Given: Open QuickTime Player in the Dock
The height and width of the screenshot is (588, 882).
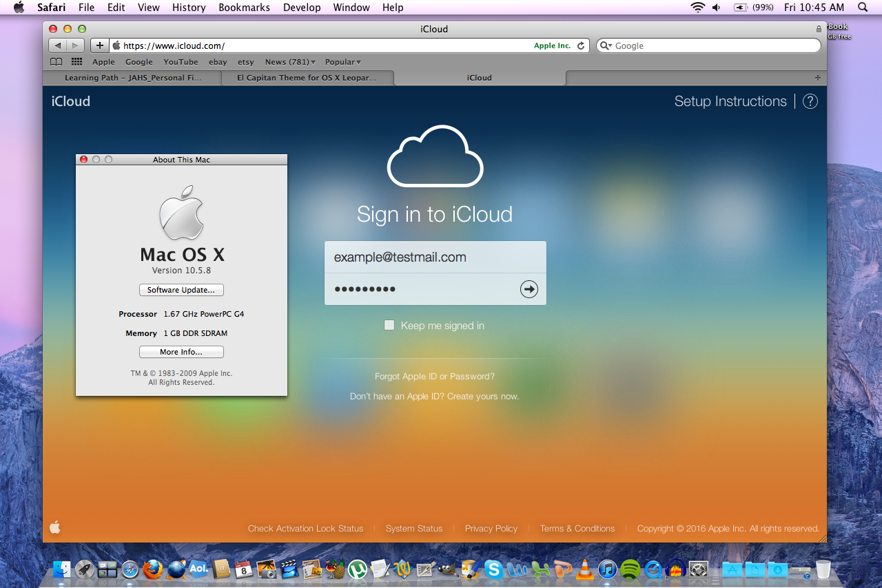Looking at the screenshot, I should [x=653, y=569].
